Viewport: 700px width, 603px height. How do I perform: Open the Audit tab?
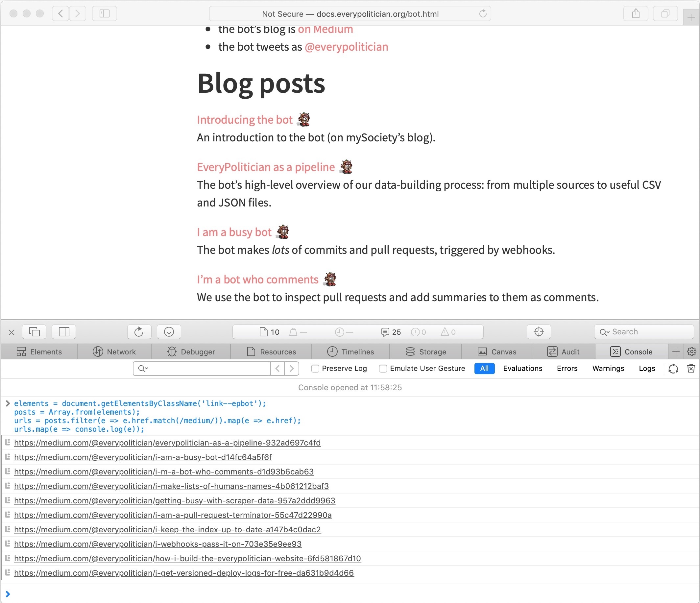pyautogui.click(x=563, y=352)
